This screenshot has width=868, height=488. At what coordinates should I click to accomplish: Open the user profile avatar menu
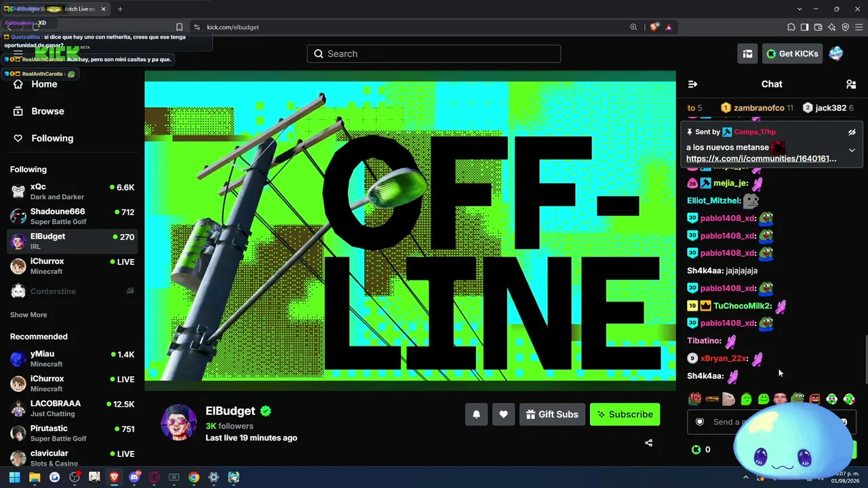pos(835,54)
